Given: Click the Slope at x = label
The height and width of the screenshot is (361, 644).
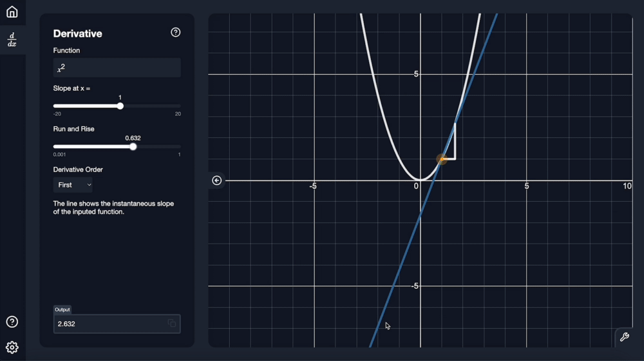Looking at the screenshot, I should [71, 88].
